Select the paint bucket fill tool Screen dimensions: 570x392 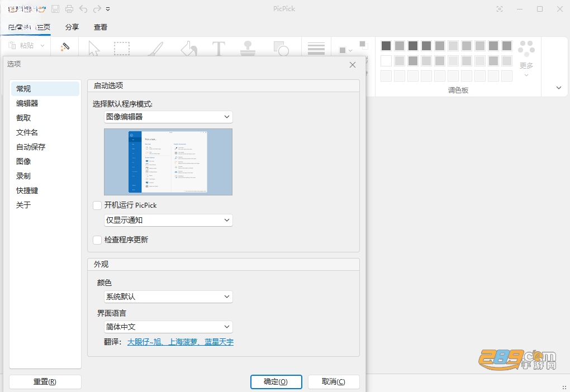(x=189, y=49)
